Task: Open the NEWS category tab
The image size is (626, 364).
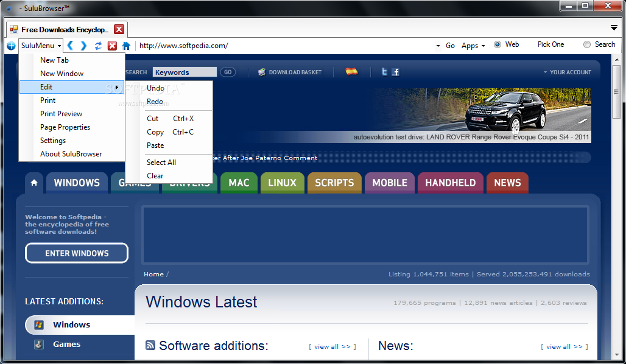Action: click(507, 183)
